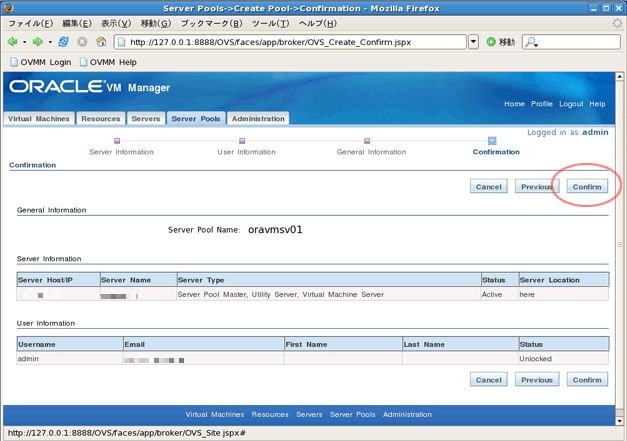Viewport: 627px width, 441px height.
Task: Click the General Information step marker
Action: coord(367,141)
